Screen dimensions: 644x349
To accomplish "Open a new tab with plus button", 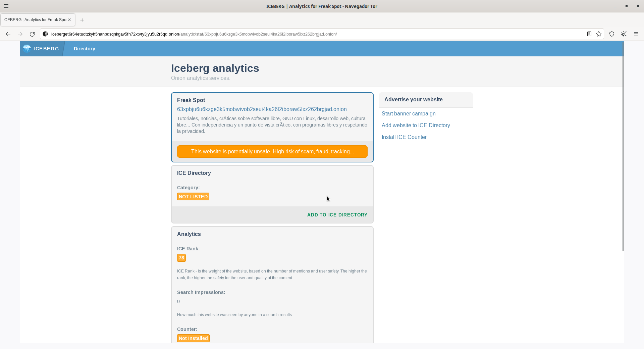I will coord(82,20).
